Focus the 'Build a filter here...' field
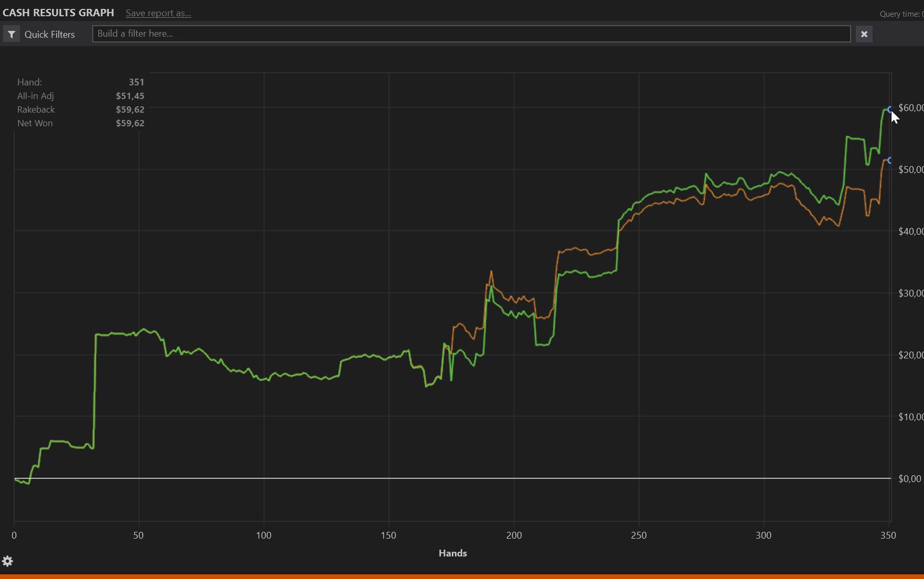Image resolution: width=924 pixels, height=579 pixels. 471,34
